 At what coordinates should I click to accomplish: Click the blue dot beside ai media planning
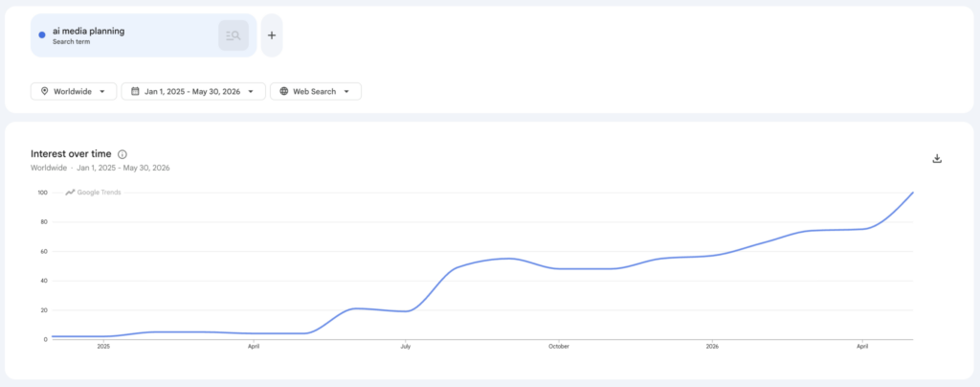pyautogui.click(x=42, y=35)
